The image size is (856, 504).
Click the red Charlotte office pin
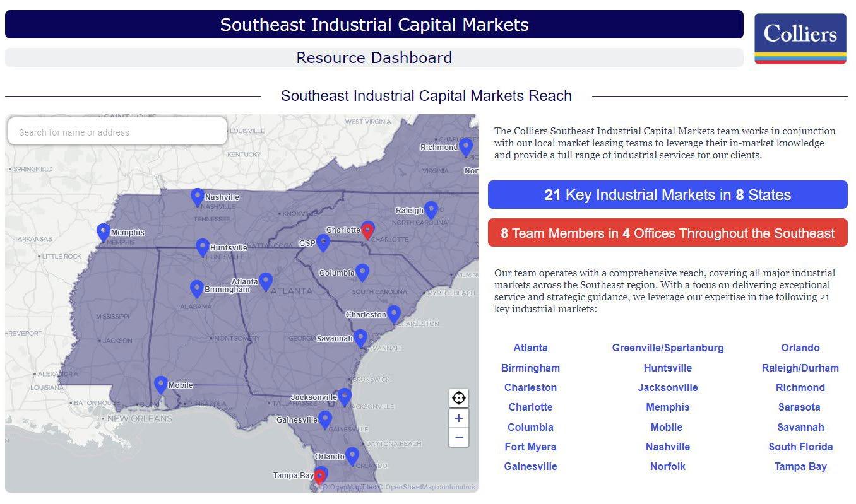point(367,230)
